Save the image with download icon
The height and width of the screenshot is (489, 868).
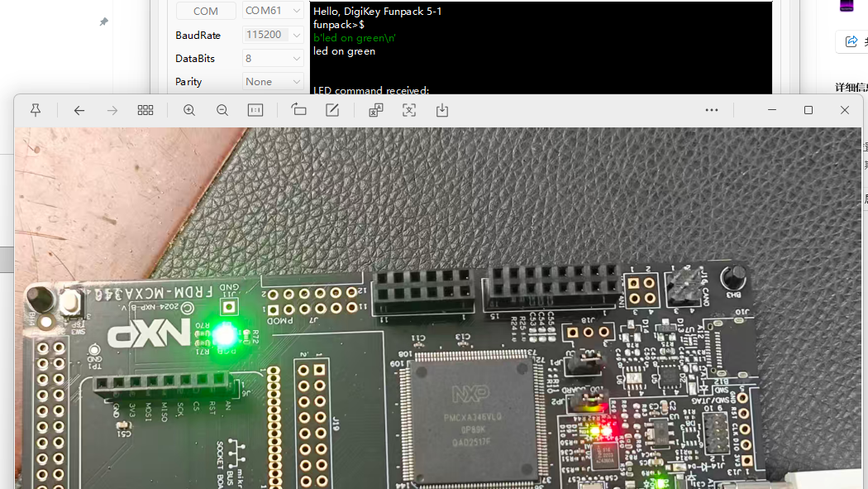[442, 110]
